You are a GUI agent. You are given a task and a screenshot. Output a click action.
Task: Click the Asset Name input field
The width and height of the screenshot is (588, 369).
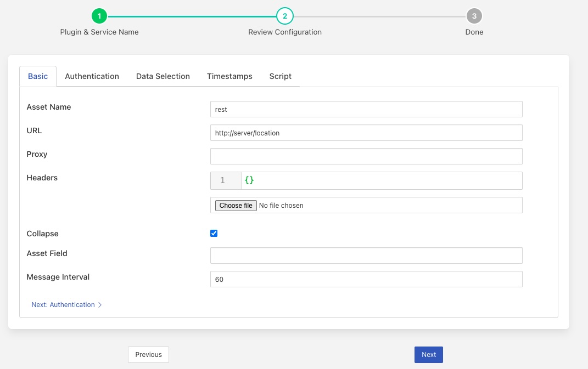point(366,109)
